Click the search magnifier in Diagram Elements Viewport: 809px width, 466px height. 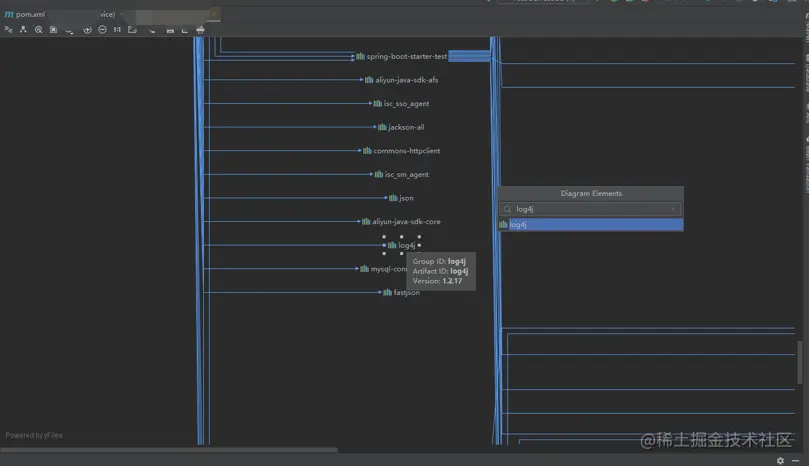click(507, 209)
